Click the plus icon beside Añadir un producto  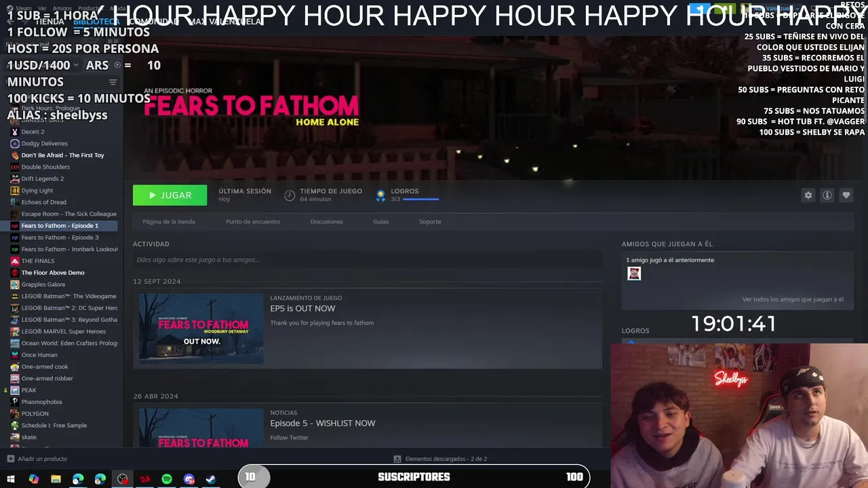10,459
